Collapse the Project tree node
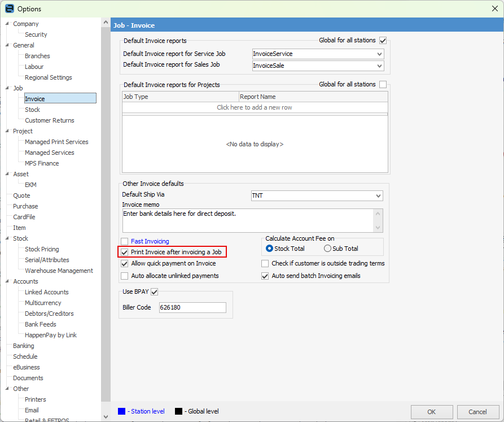 pos(7,131)
